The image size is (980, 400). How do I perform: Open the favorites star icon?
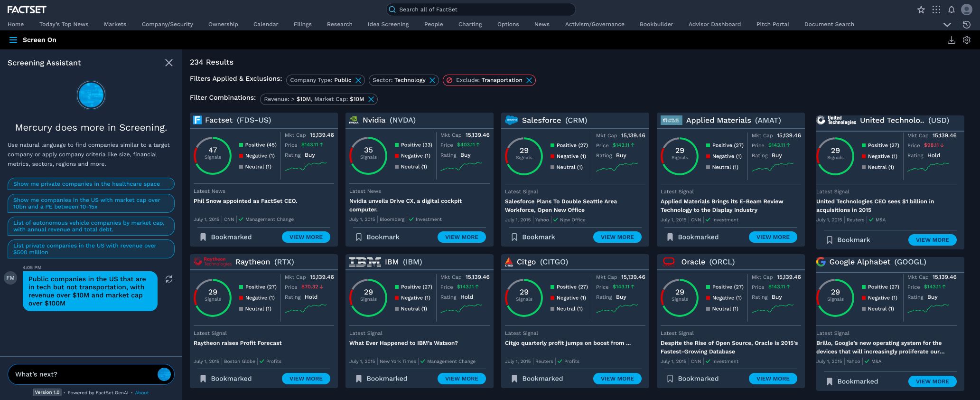click(x=921, y=10)
